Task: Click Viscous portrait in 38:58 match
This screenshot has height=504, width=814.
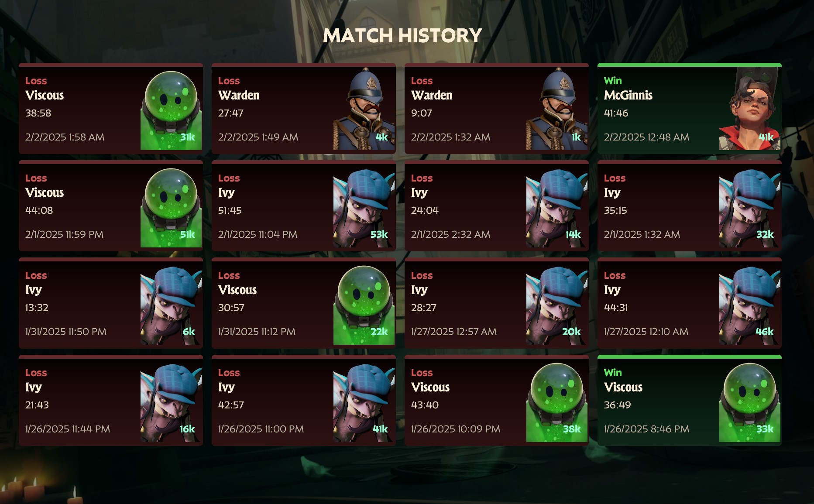Action: (x=171, y=110)
